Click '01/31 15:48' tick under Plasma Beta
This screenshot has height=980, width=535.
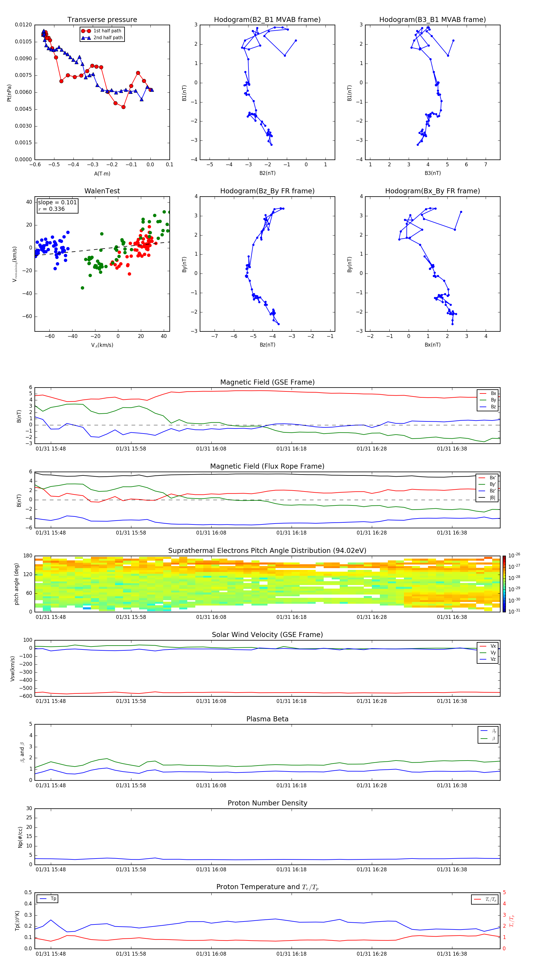pos(51,785)
